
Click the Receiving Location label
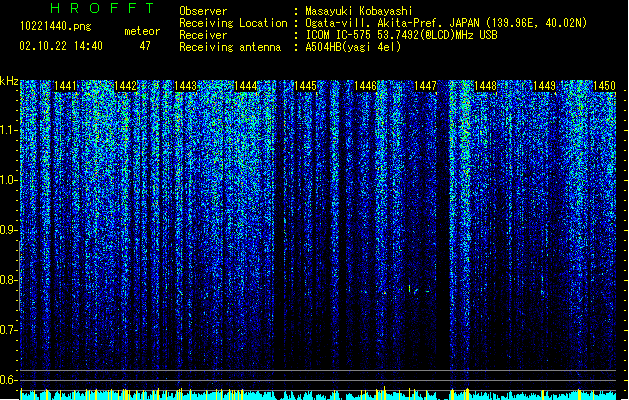[233, 23]
